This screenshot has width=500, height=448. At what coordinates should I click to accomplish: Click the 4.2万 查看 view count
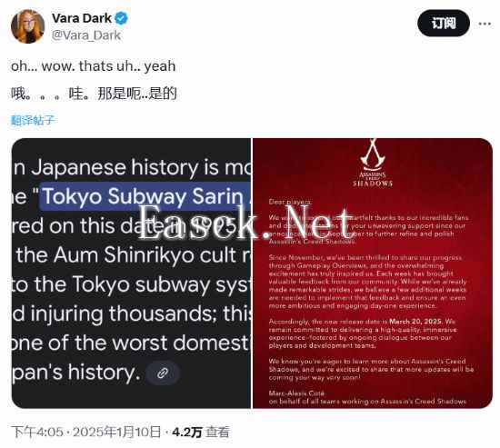click(x=201, y=432)
